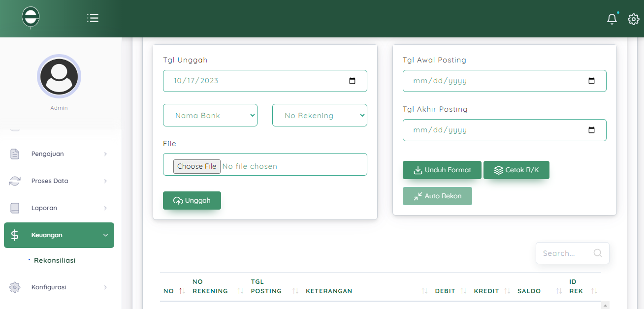Open calendar picker for Tgl Unggah
This screenshot has width=644, height=309.
(352, 81)
